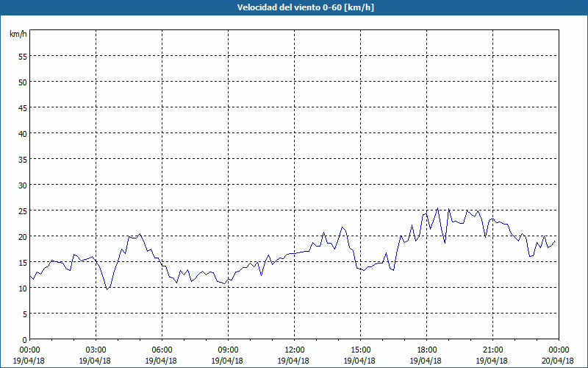Click the '30' y-axis label
The width and height of the screenshot is (588, 368).
(x=23, y=185)
